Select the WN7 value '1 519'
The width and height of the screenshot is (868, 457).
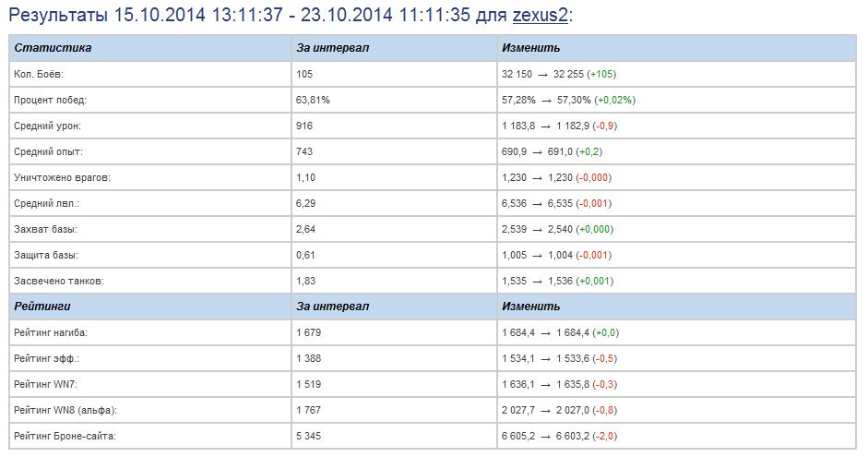(x=308, y=384)
